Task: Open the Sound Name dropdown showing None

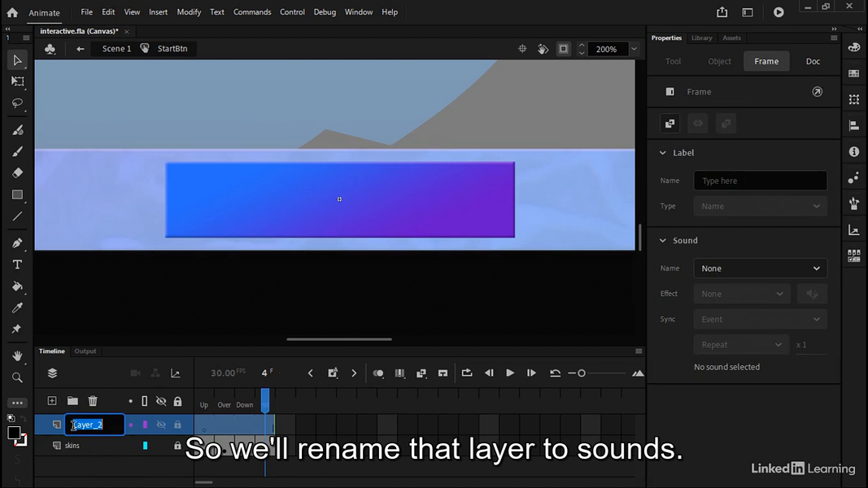Action: (760, 268)
